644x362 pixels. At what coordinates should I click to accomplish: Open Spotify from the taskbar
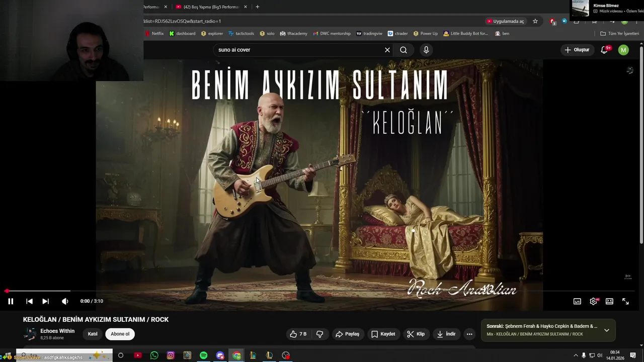(203, 355)
